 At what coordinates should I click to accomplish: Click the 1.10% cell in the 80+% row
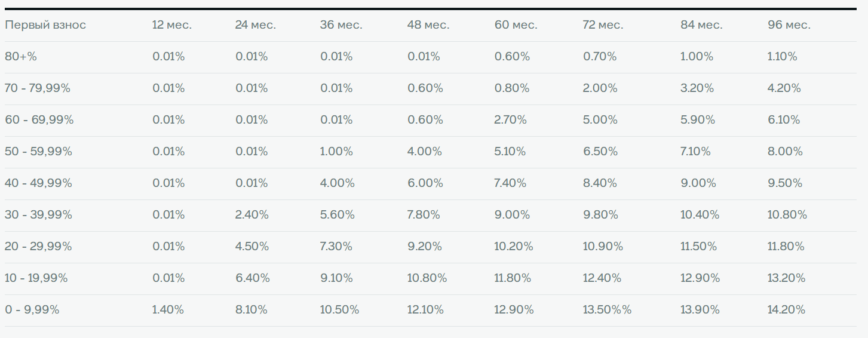[x=783, y=57]
